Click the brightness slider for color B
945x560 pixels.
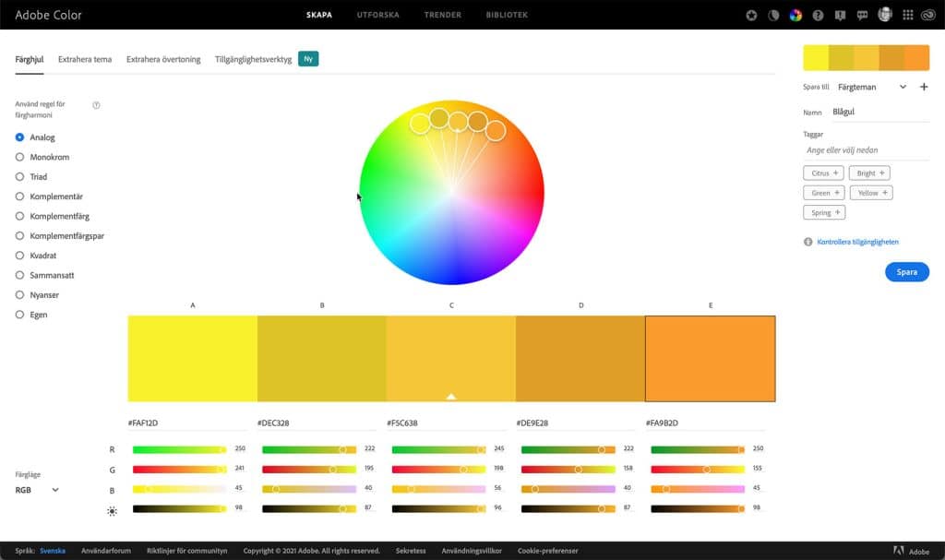(x=309, y=508)
